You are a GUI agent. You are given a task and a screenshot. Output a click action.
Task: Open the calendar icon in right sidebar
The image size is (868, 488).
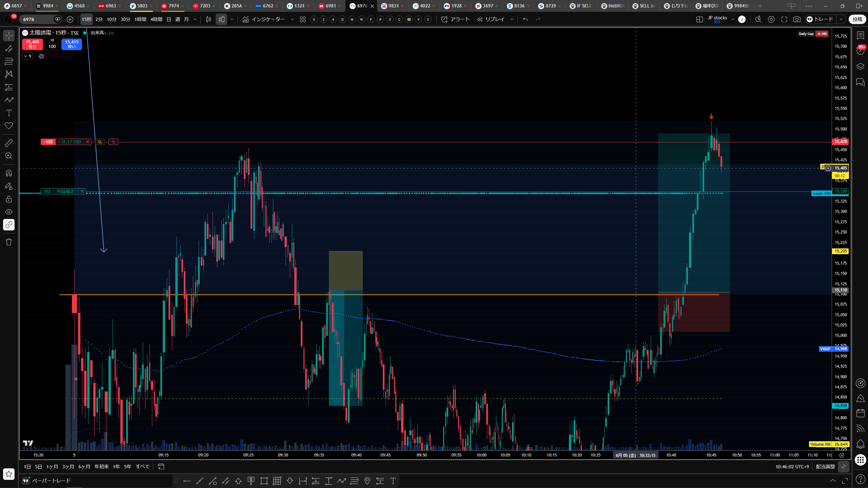point(861,413)
